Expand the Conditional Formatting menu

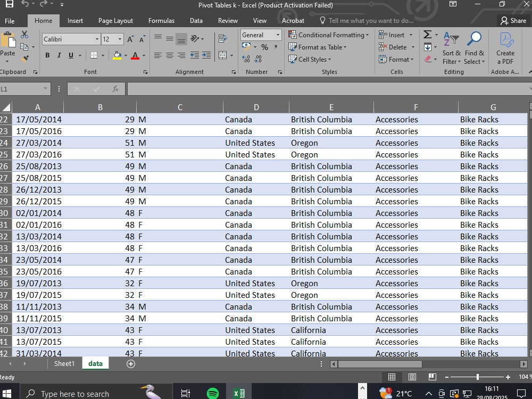click(328, 35)
